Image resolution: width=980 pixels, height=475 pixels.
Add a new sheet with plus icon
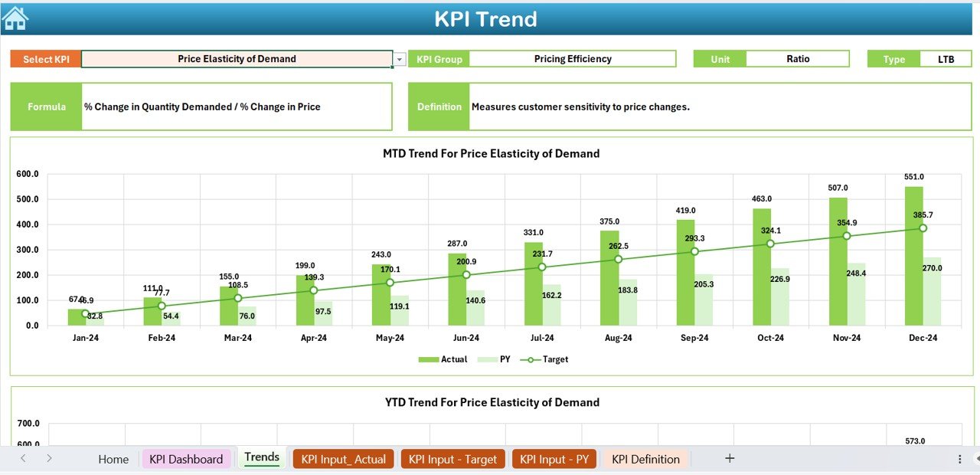[730, 458]
